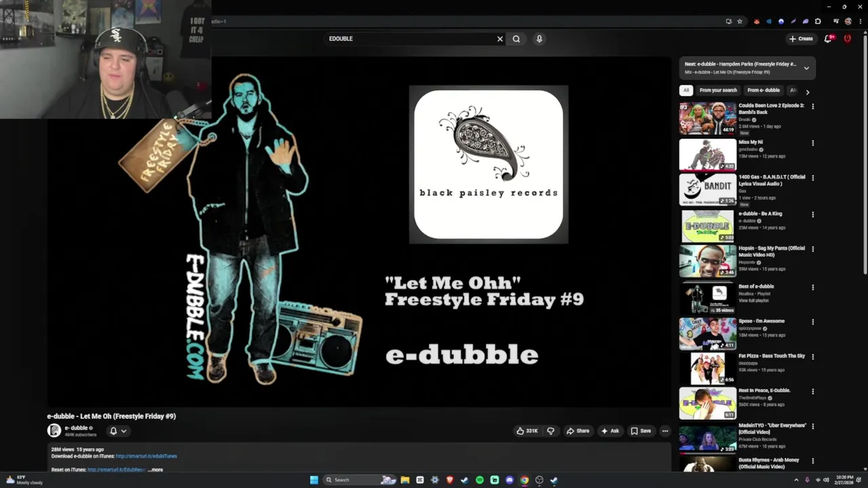
Task: Open the blue sound-wave browser extension
Action: point(769,21)
